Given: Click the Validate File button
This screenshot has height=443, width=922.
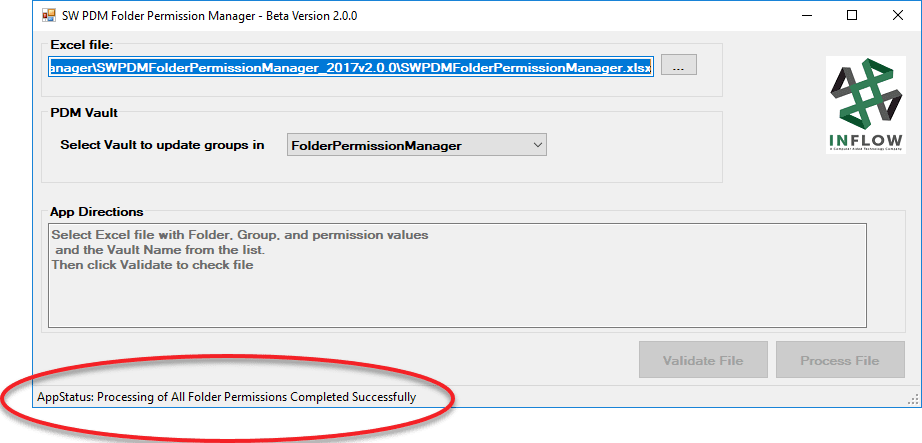Looking at the screenshot, I should click(x=703, y=360).
